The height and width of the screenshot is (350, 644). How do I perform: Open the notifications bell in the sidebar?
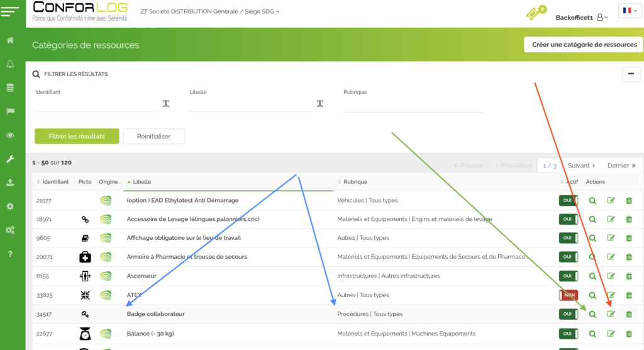click(x=10, y=64)
